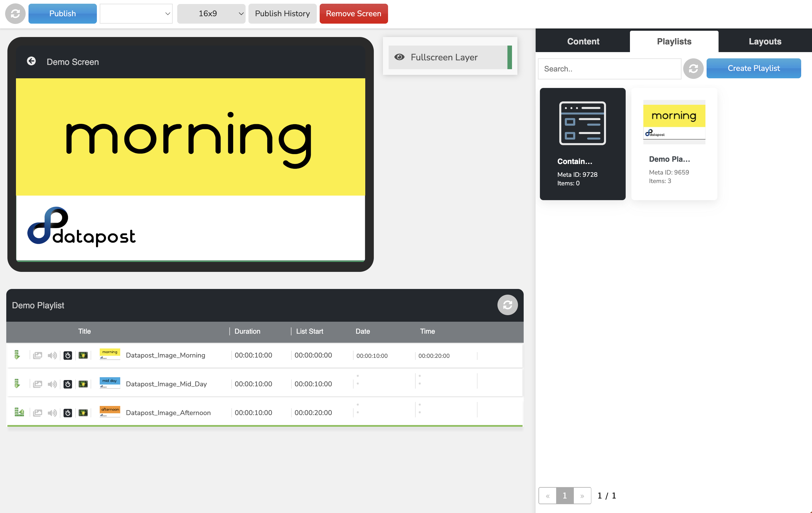Click the Time column header
The image size is (812, 513).
point(427,331)
